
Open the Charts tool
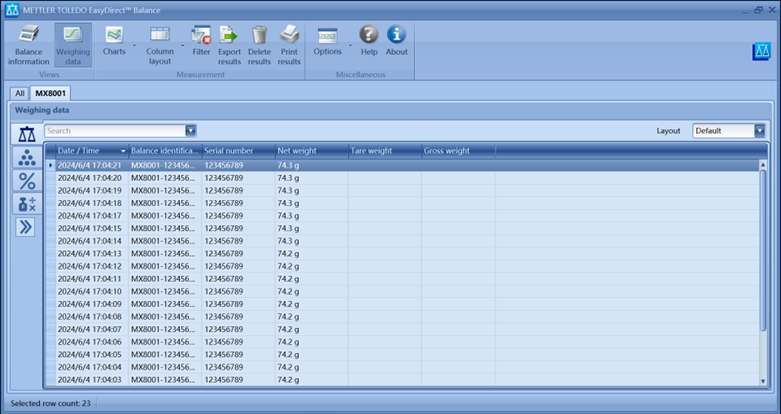tap(114, 41)
